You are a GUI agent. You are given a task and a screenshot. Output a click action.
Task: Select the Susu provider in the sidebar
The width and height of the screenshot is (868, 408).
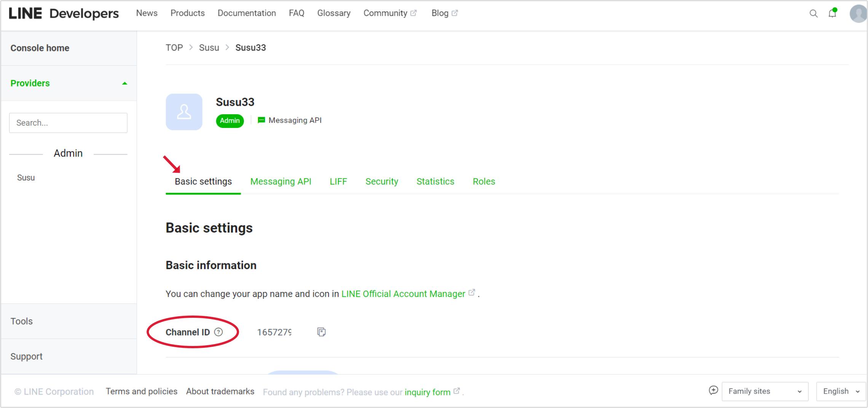26,178
